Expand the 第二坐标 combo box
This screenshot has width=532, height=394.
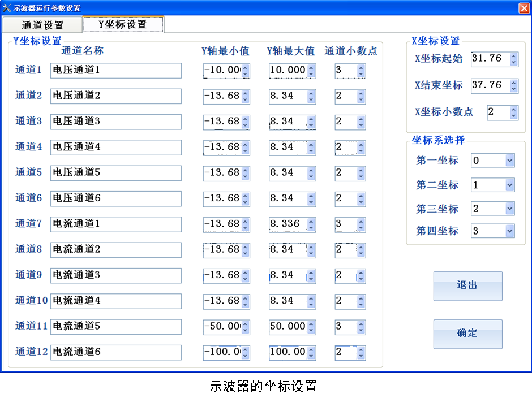tap(509, 185)
